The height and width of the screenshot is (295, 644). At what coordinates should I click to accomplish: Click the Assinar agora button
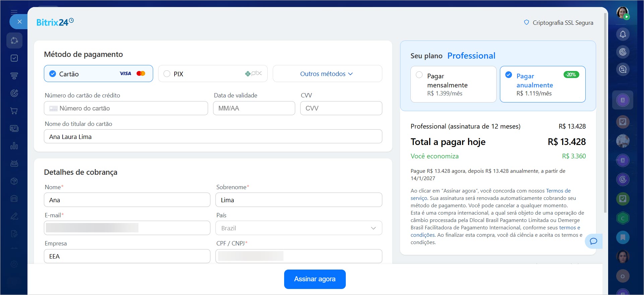tap(315, 279)
